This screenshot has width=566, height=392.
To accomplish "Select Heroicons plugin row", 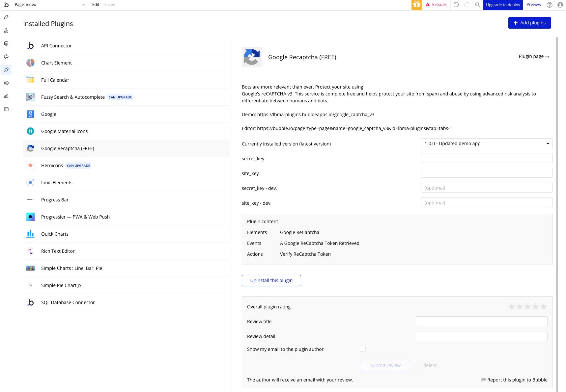I will coord(127,166).
